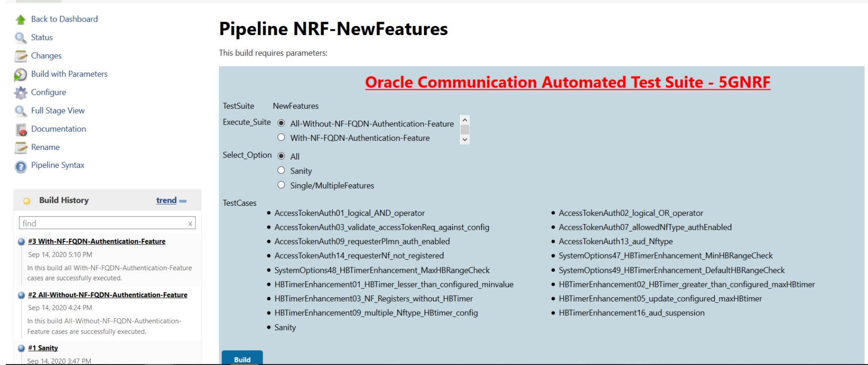Click AccessTokenAuth01_logical_AND_operator test case
This screenshot has height=365, width=868.
[350, 213]
